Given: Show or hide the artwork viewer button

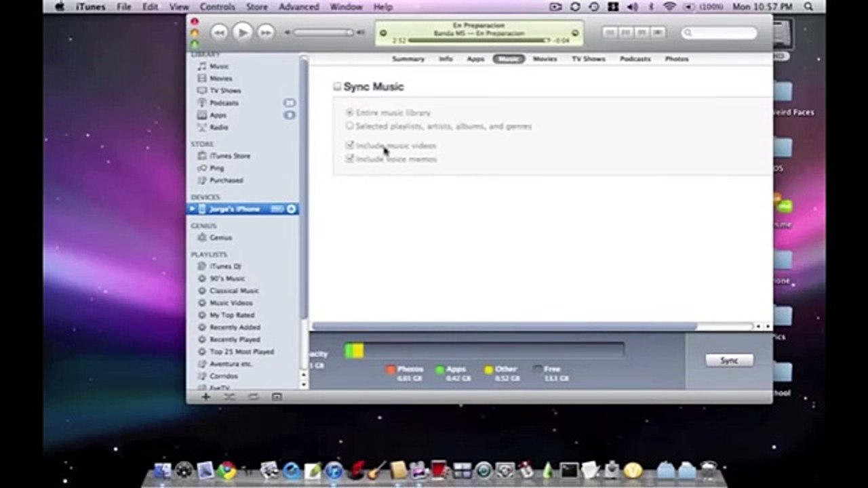Looking at the screenshot, I should pyautogui.click(x=277, y=396).
